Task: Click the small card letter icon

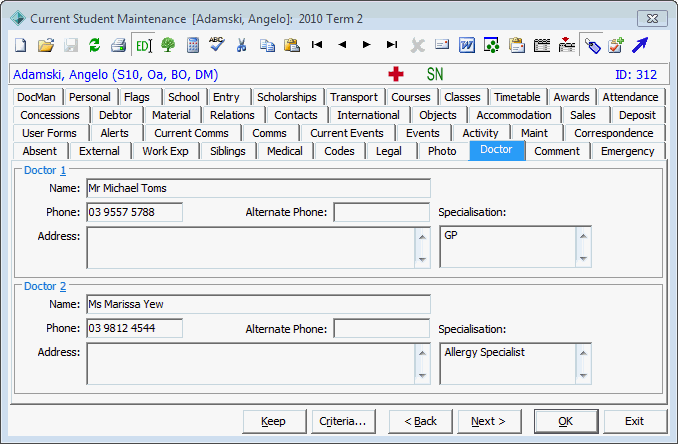Action: pos(442,44)
